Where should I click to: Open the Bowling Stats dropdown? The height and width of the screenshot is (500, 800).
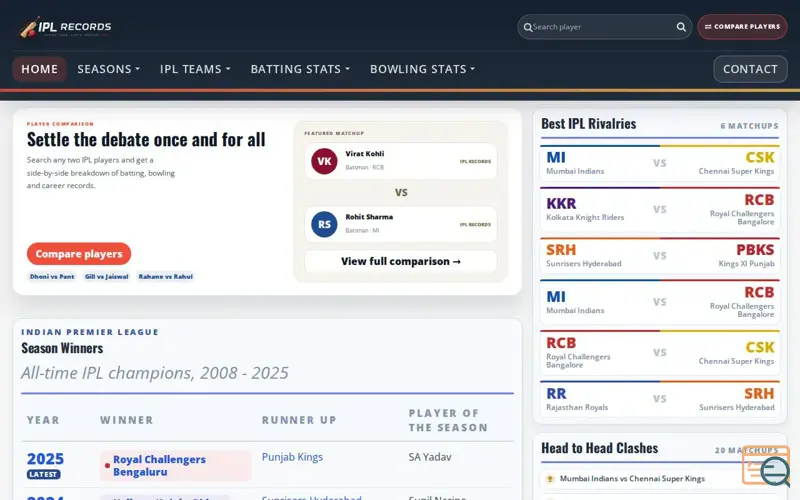422,69
